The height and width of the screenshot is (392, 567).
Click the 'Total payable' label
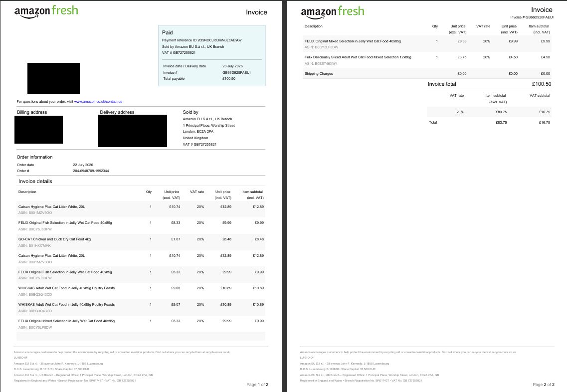174,78
